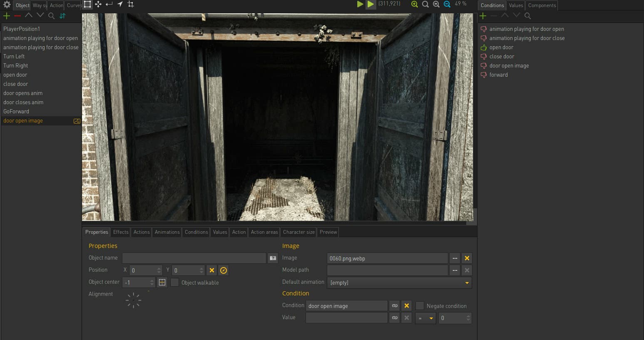Enable the Object walkable checkbox
Image resolution: width=644 pixels, height=340 pixels.
point(175,282)
